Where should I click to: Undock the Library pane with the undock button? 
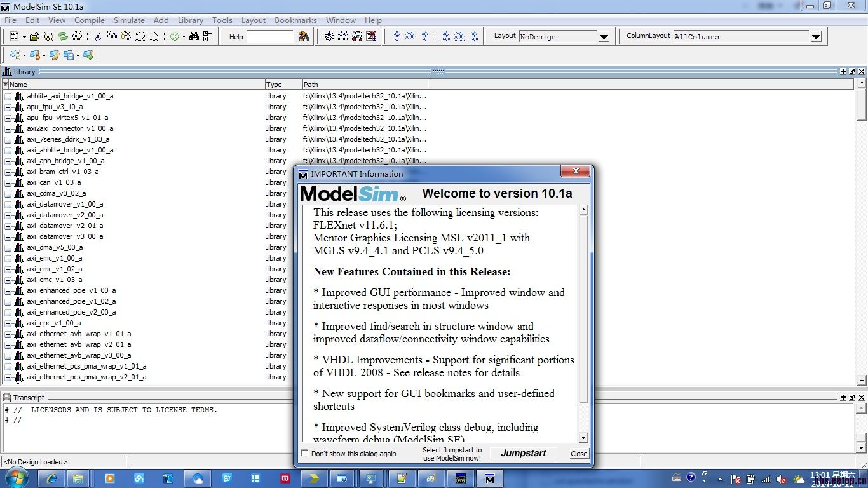853,72
